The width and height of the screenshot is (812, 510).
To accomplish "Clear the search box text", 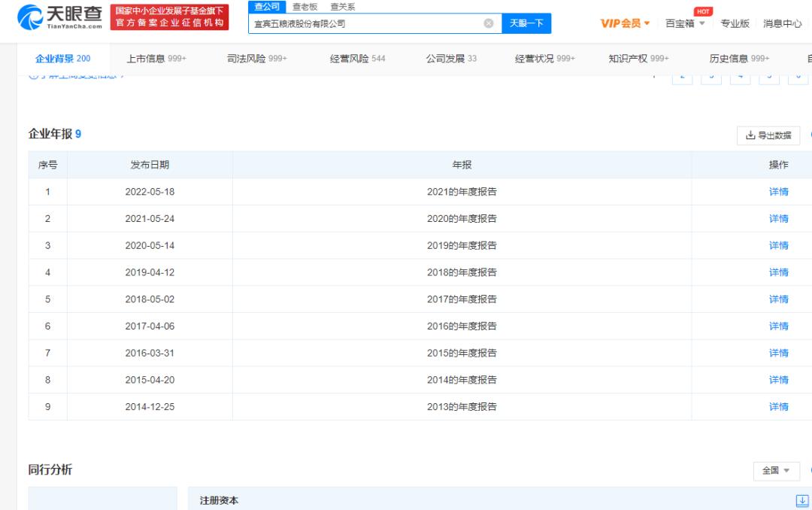I will tap(489, 23).
